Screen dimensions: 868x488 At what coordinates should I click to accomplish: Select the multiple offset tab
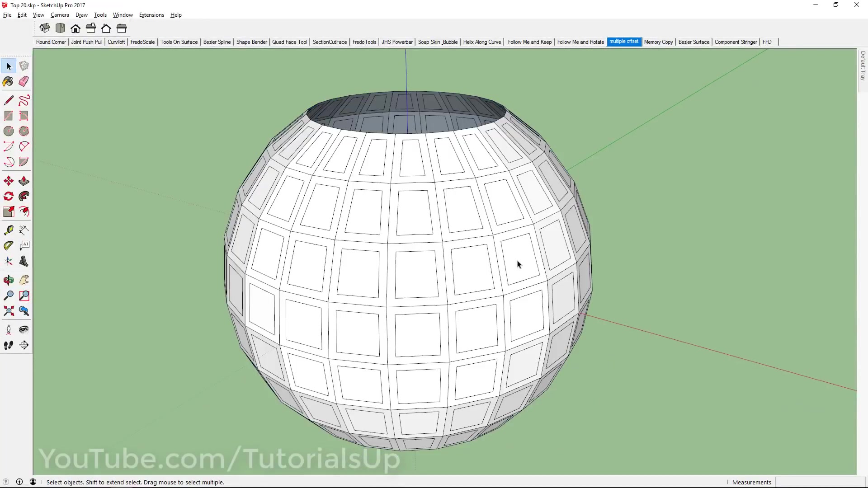coord(623,42)
